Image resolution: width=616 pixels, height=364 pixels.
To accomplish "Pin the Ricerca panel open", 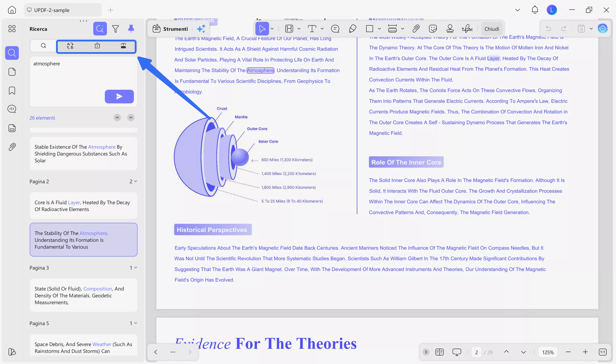I will [x=131, y=29].
